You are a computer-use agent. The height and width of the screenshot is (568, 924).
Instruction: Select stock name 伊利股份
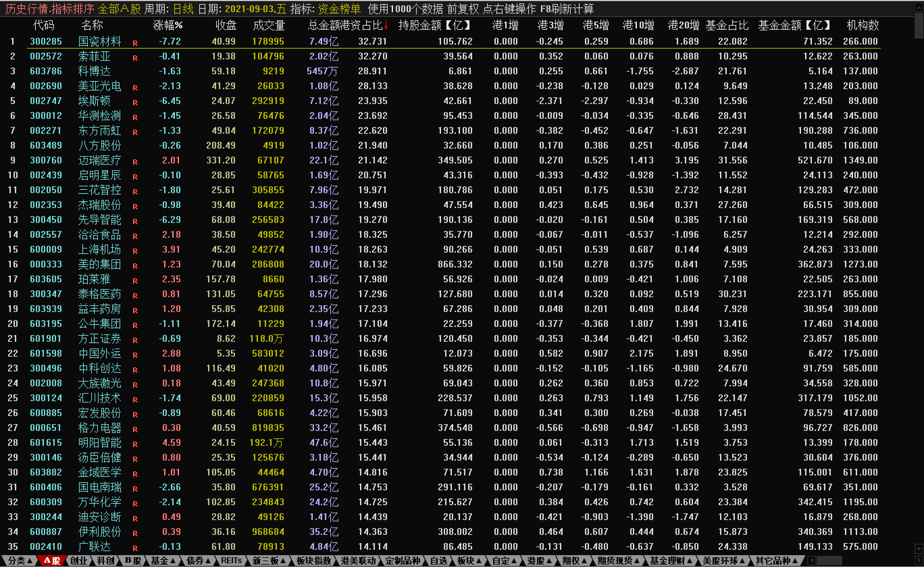100,532
